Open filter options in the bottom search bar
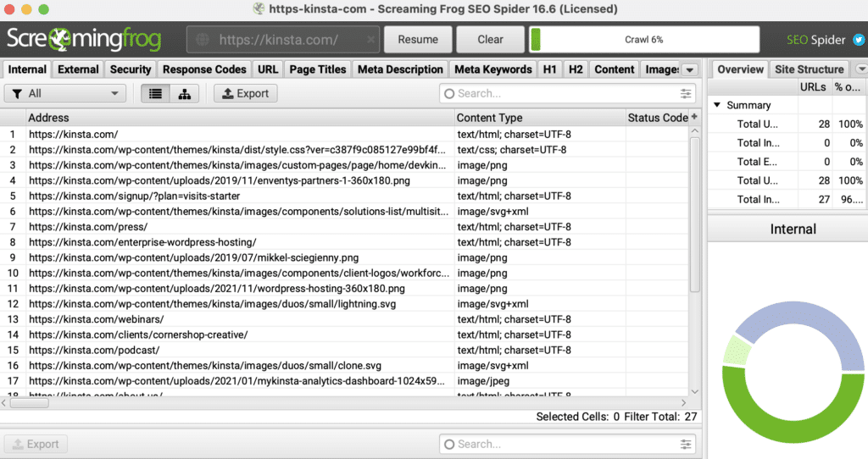868x459 pixels. [686, 444]
